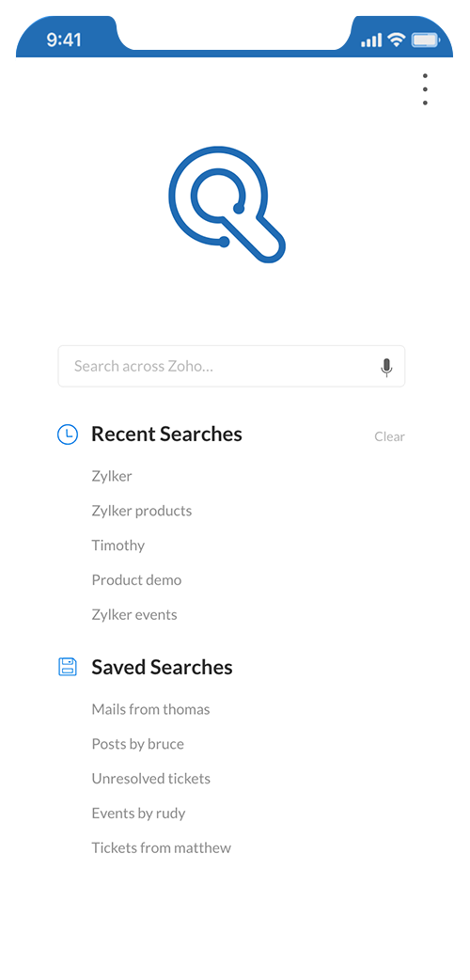This screenshot has height=980, width=470.
Task: Select the Unresolved tickets saved search
Action: point(151,779)
